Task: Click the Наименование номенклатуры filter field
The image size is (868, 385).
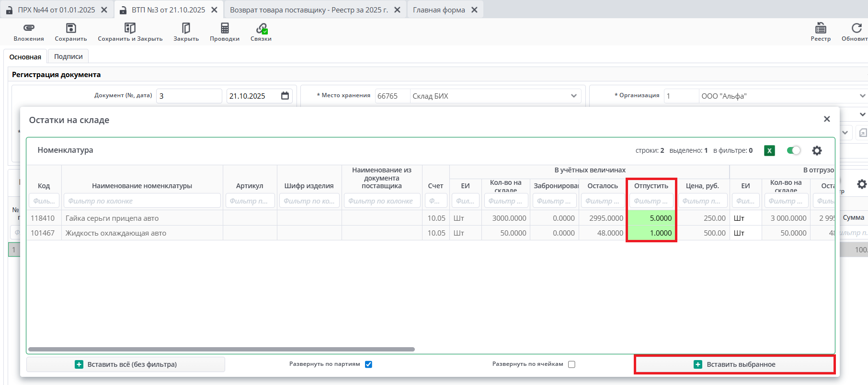Action: [142, 201]
